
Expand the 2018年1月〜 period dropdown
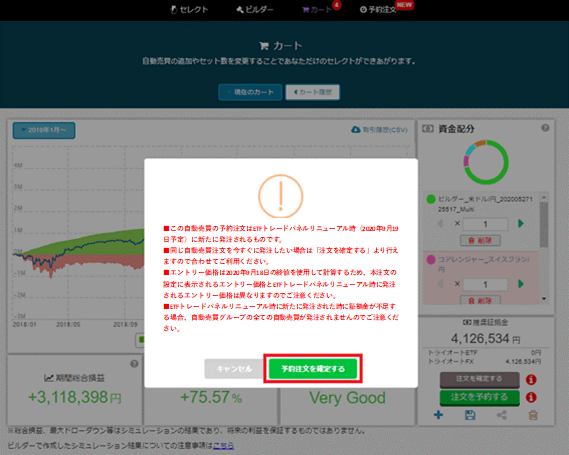pos(44,130)
